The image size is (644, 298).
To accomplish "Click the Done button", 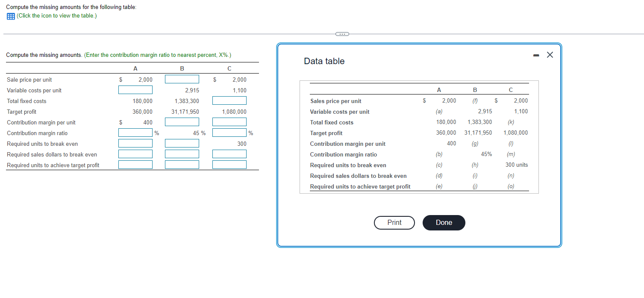I will click(x=444, y=222).
